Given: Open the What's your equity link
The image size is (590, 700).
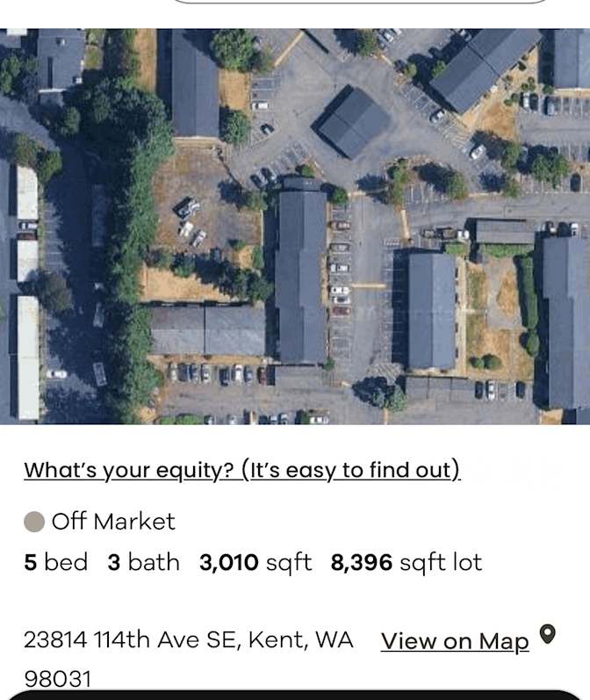Looking at the screenshot, I should (242, 470).
